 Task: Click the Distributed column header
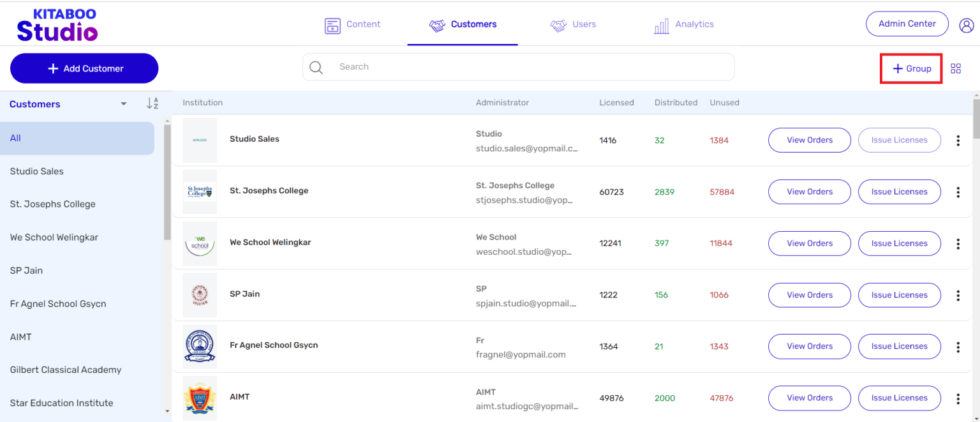click(676, 103)
